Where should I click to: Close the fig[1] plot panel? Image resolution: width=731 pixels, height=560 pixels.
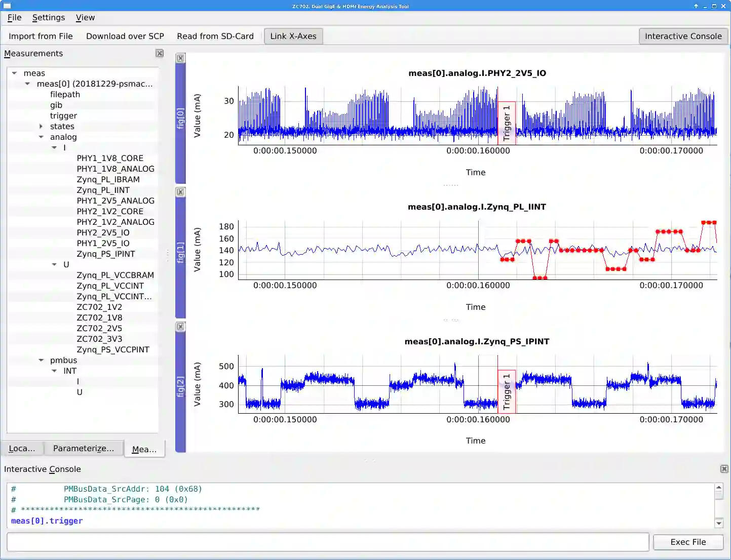tap(180, 192)
